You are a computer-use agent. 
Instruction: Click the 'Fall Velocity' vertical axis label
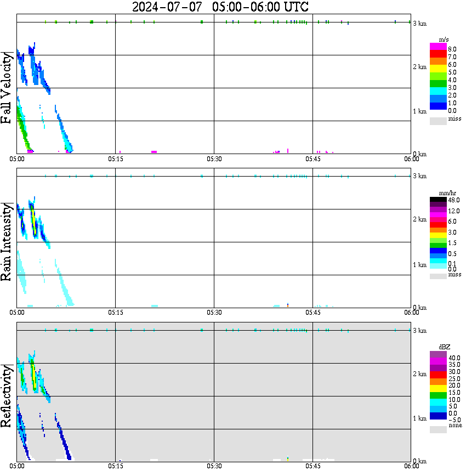[x=8, y=88]
